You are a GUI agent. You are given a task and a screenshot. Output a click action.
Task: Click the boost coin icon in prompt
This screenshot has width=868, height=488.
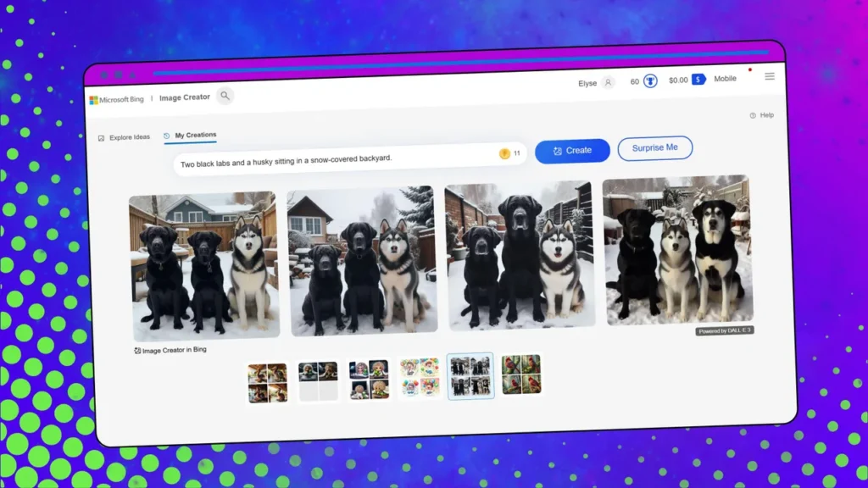point(504,153)
